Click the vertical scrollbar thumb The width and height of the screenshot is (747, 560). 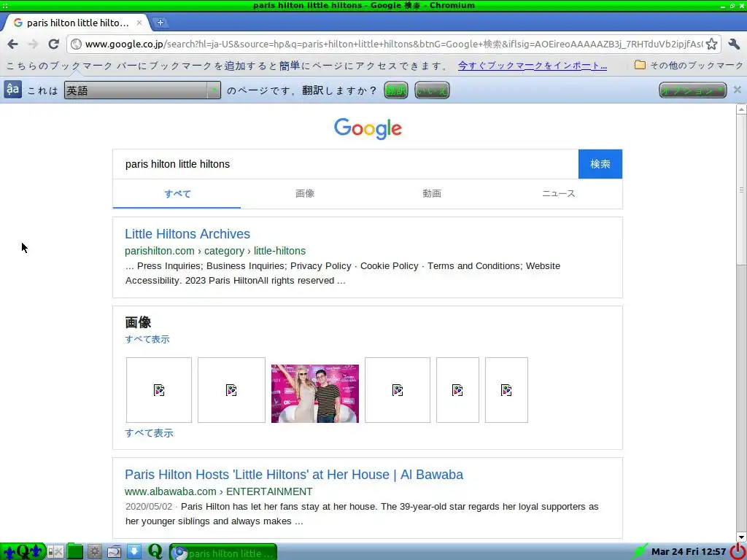pyautogui.click(x=741, y=190)
